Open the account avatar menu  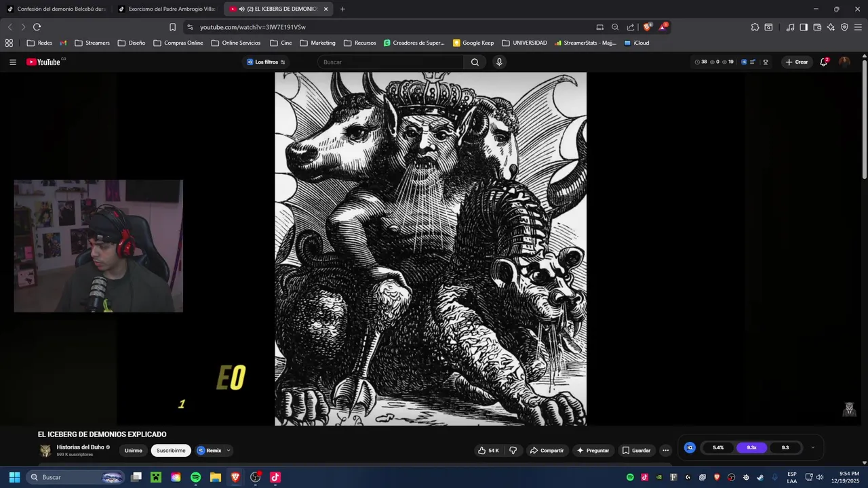point(844,62)
